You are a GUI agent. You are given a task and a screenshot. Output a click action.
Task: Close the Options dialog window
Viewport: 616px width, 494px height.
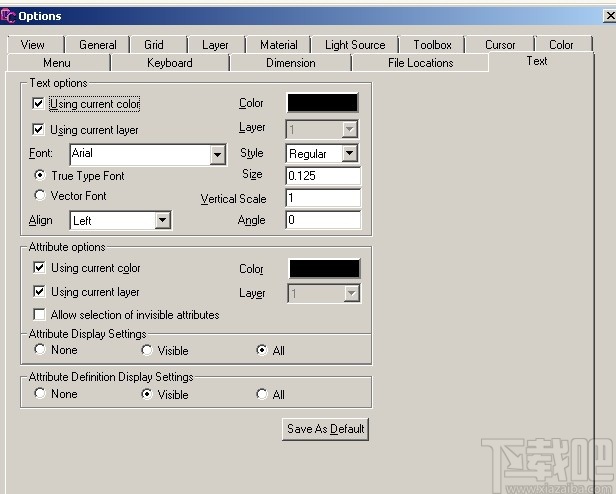coord(610,16)
